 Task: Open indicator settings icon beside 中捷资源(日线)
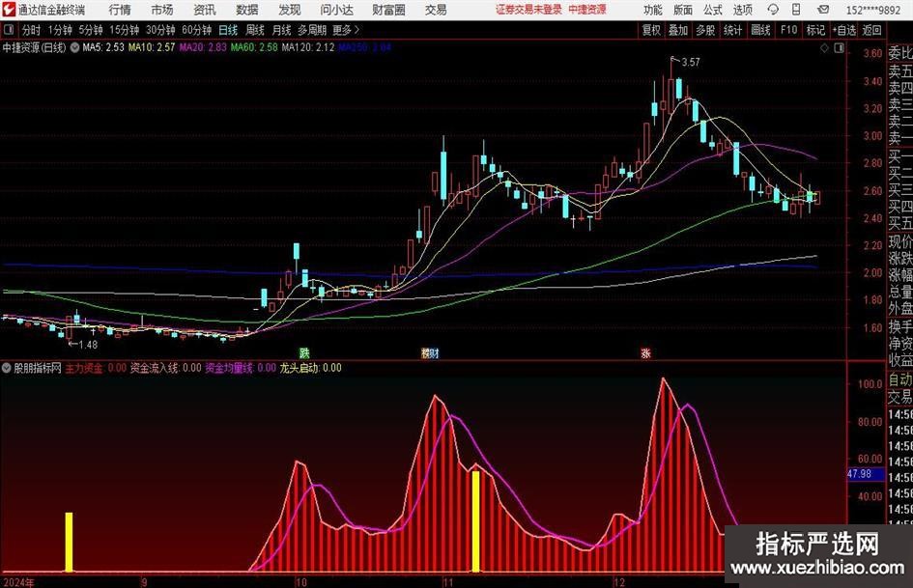click(x=74, y=47)
